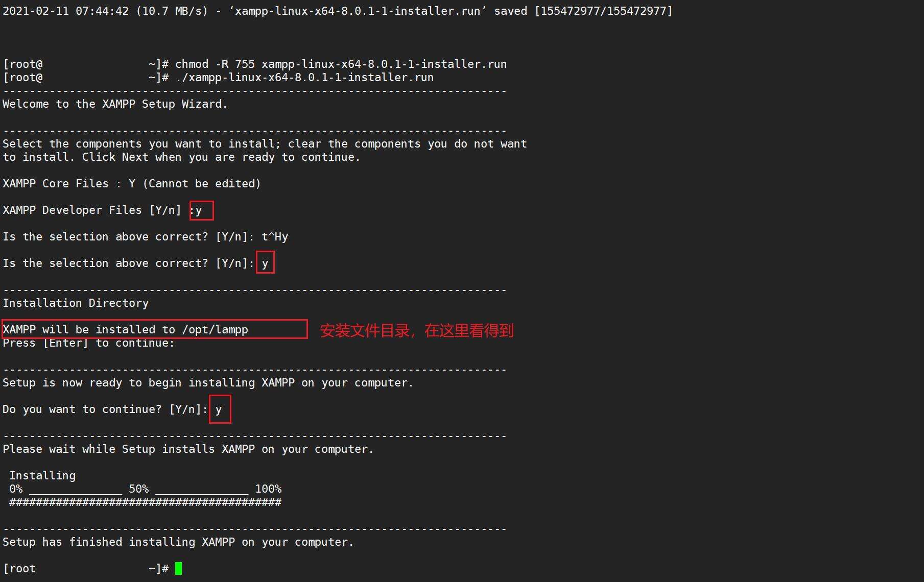The image size is (924, 582).
Task: Click the wget 'saved' status line at top
Action: 338,11
